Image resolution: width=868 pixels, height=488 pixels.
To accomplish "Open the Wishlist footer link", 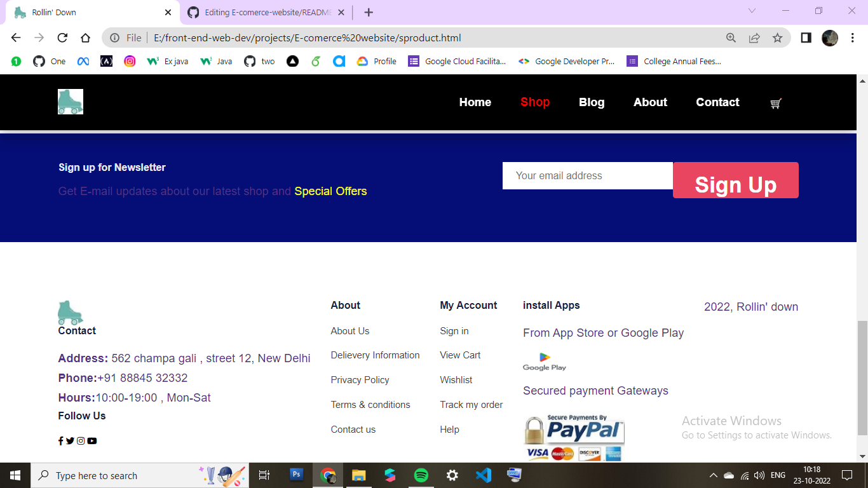I will click(x=456, y=380).
